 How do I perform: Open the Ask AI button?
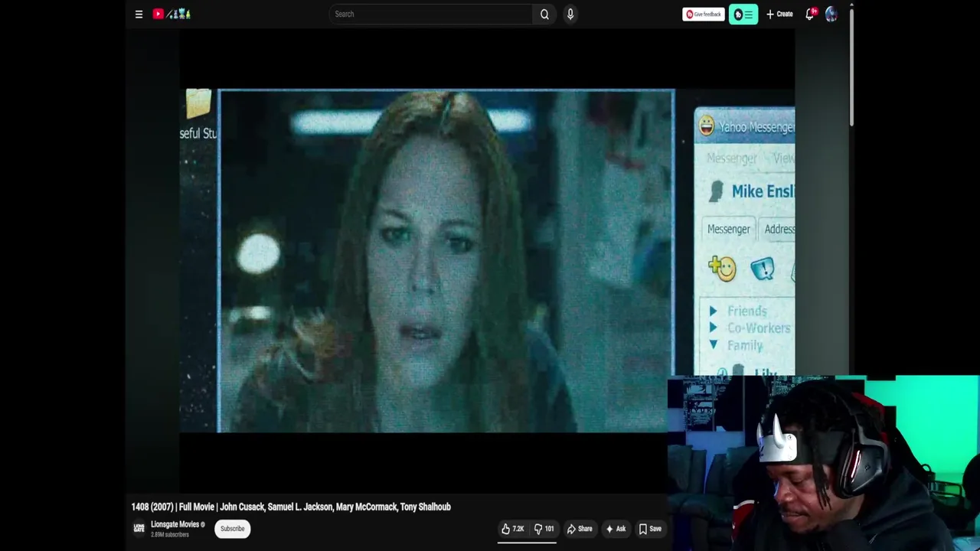616,529
